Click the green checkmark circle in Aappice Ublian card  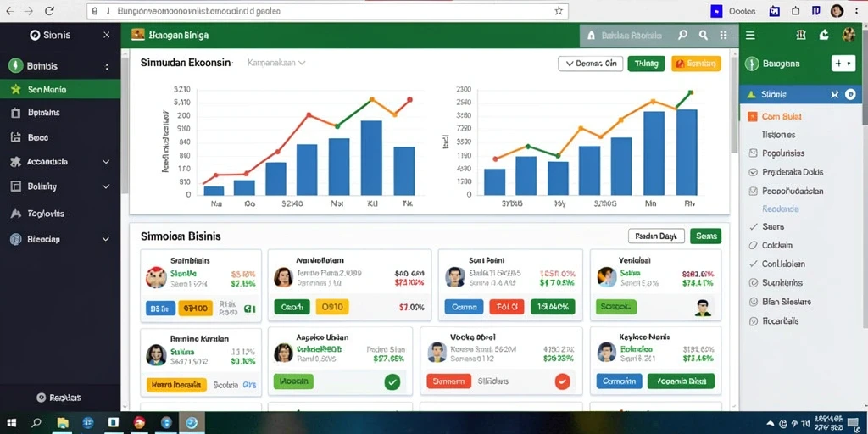tap(392, 381)
